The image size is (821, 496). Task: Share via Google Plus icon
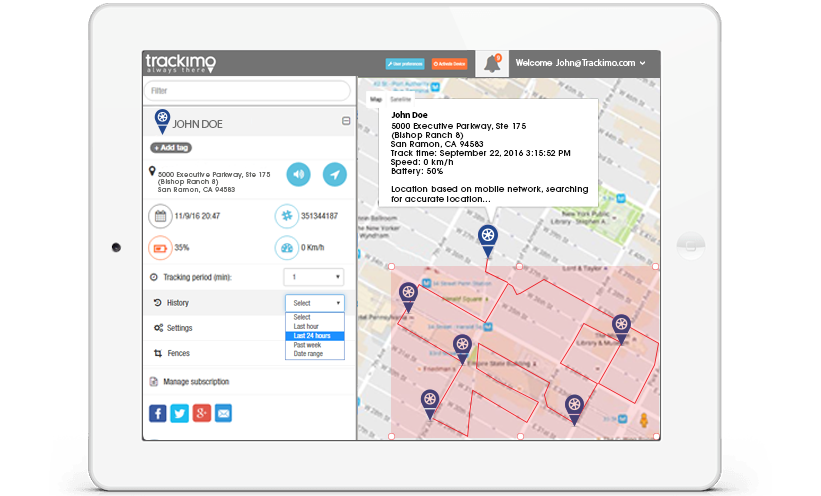(202, 413)
